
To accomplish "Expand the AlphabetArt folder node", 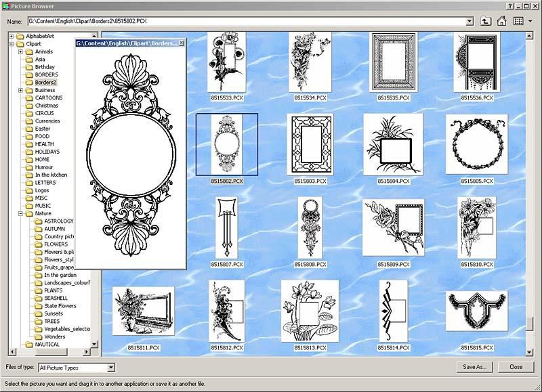I will (x=12, y=36).
